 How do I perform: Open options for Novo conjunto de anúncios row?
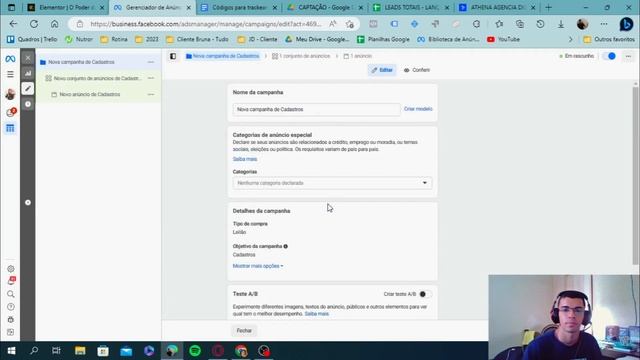[x=151, y=78]
